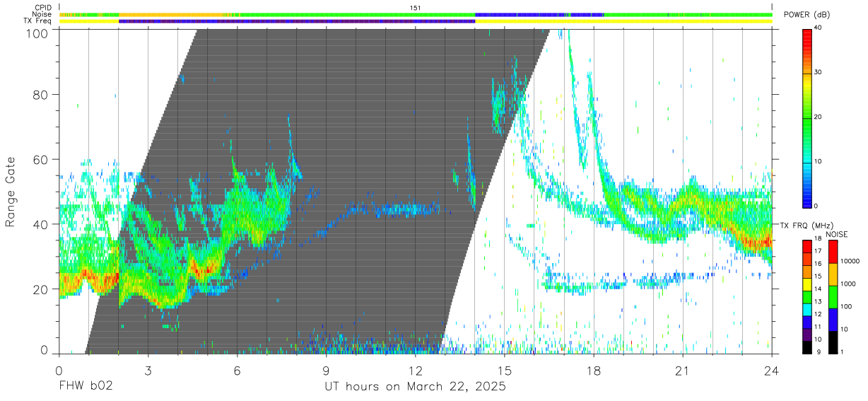The width and height of the screenshot is (868, 401).
Task: Click hour 12 on the time axis
Action: tap(415, 370)
